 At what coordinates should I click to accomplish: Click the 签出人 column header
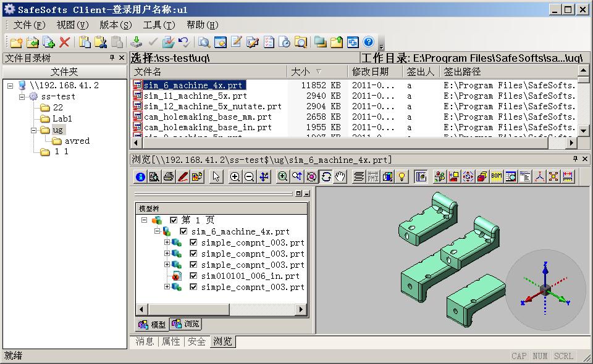[421, 72]
